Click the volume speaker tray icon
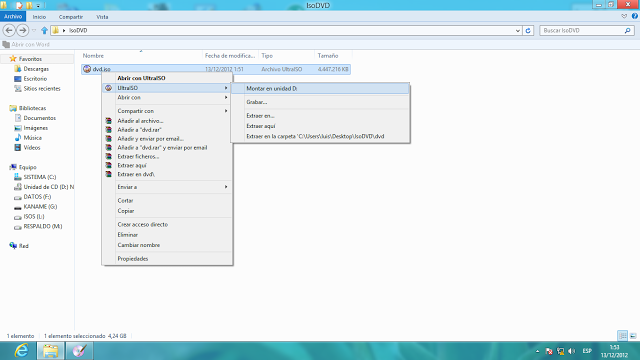 [x=571, y=351]
